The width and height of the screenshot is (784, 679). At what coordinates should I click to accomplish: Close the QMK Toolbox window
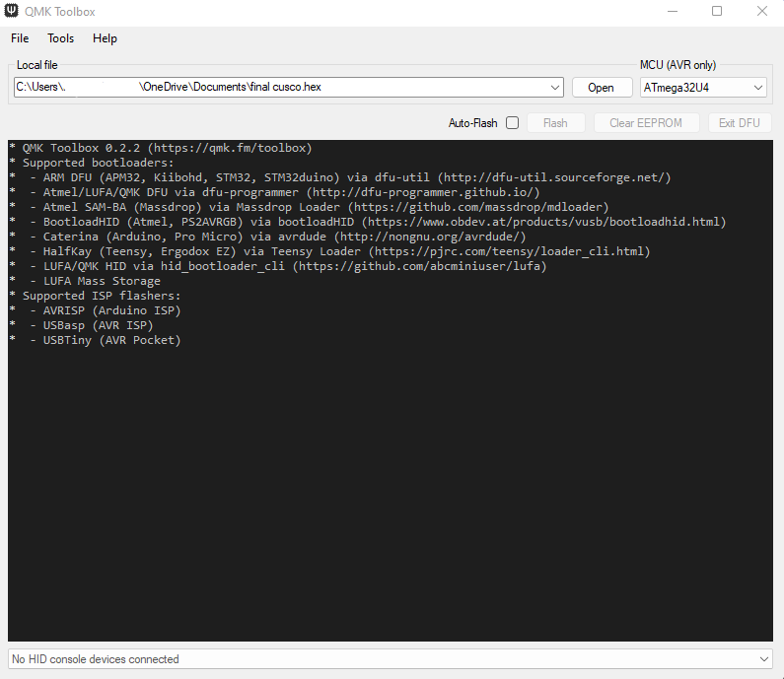[x=762, y=11]
